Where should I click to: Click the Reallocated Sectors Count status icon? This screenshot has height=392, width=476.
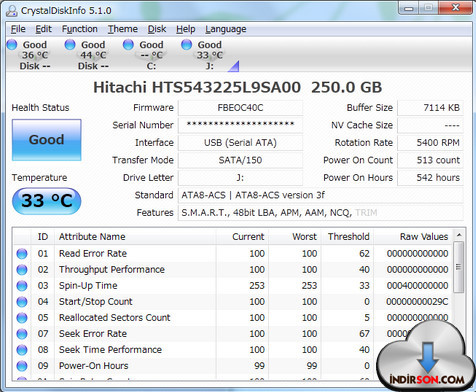[x=22, y=318]
